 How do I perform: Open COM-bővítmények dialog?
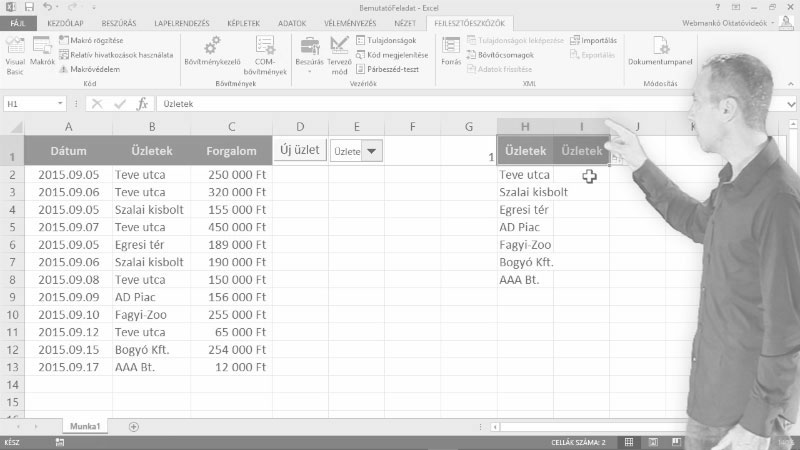tap(265, 56)
